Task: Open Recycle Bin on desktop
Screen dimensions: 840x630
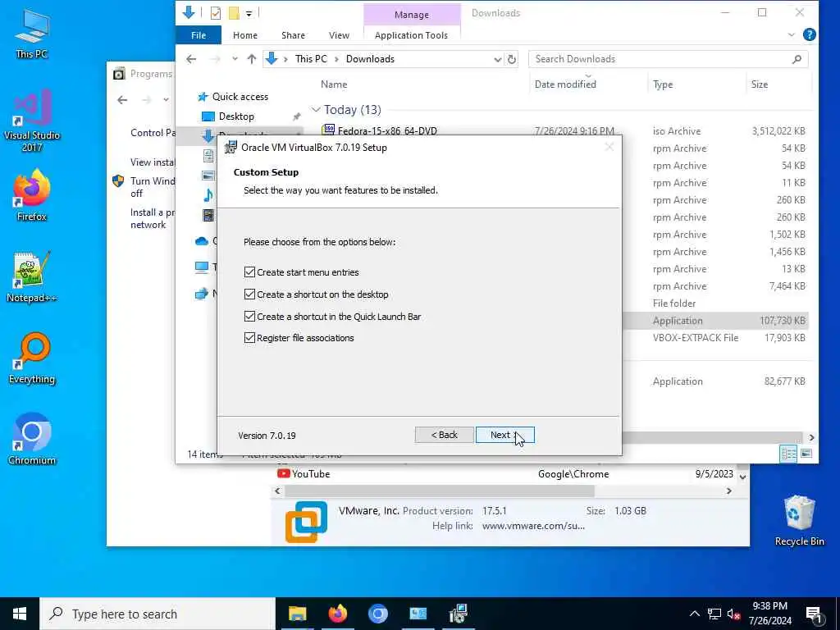Action: pos(799,521)
